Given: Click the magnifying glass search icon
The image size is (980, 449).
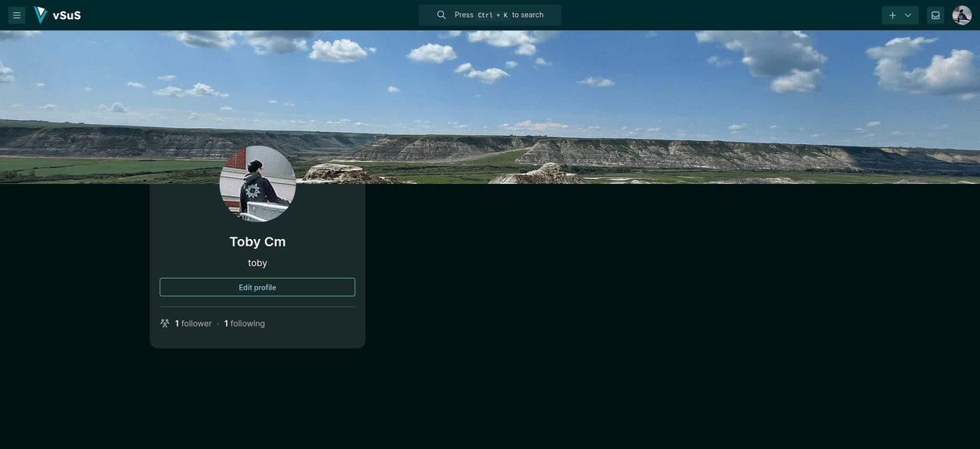Looking at the screenshot, I should (441, 15).
